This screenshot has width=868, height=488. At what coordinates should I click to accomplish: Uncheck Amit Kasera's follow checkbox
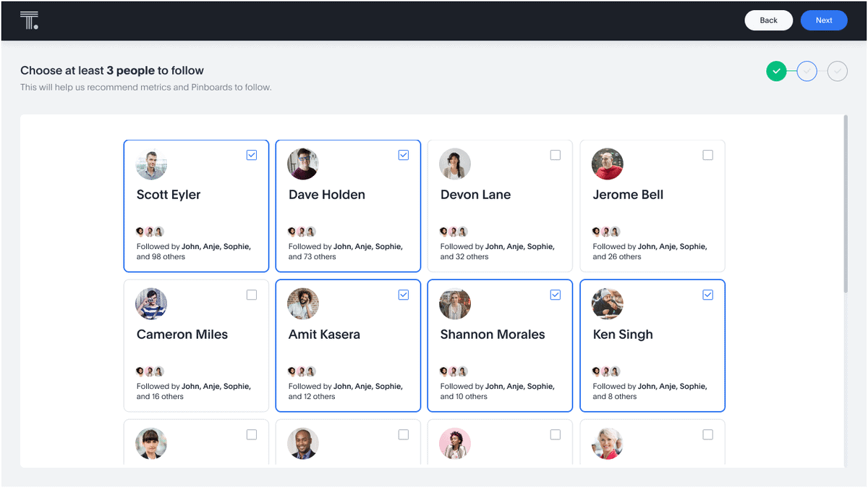(x=404, y=295)
